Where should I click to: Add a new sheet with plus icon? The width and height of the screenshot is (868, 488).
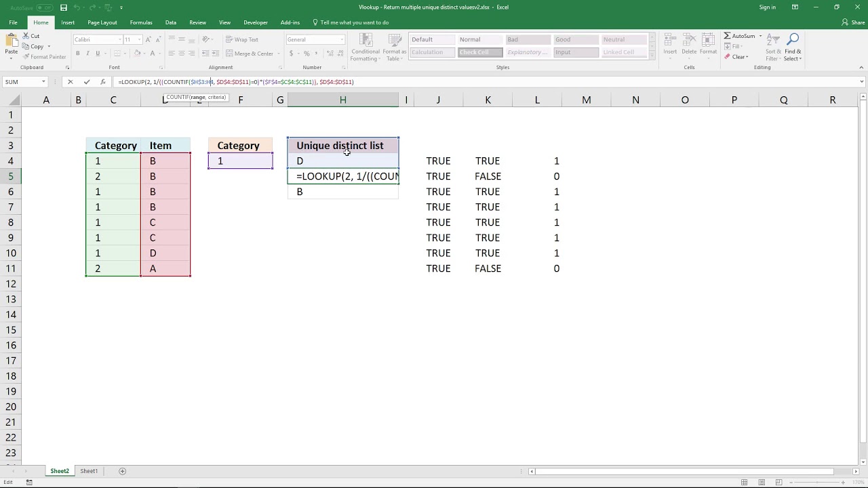pos(123,471)
